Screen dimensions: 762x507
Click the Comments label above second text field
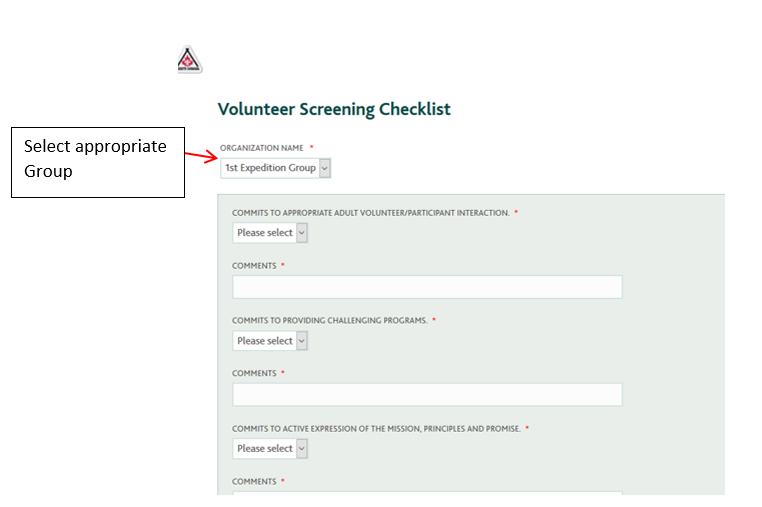tap(254, 373)
